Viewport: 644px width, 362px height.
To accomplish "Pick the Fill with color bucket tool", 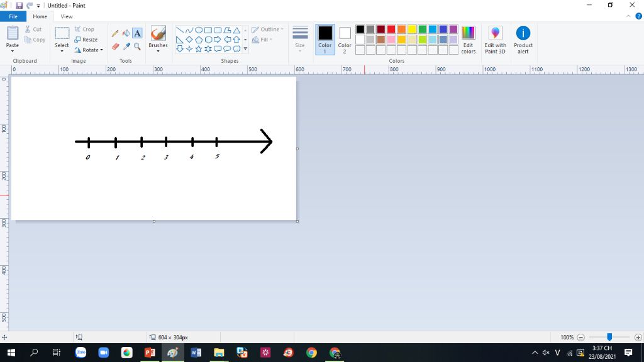I will click(x=126, y=33).
